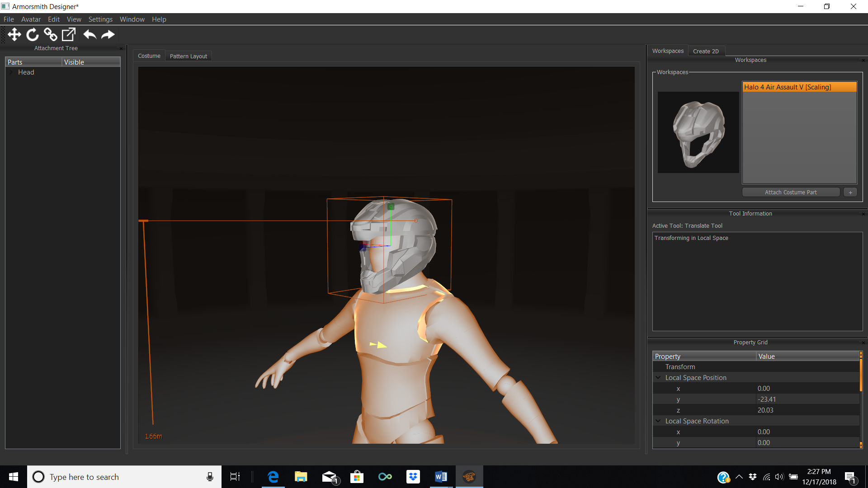Edit the rotation x value 0.00

point(807,432)
